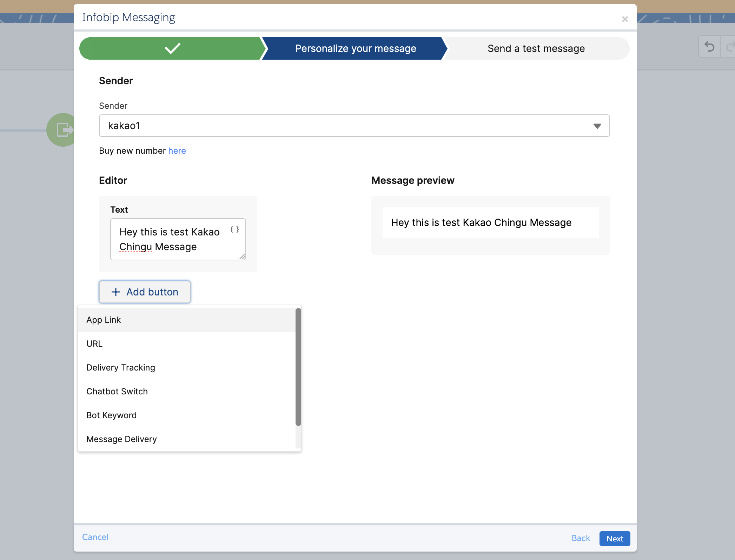The width and height of the screenshot is (735, 560).
Task: Follow the 'here' link to buy a number
Action: coord(177,151)
